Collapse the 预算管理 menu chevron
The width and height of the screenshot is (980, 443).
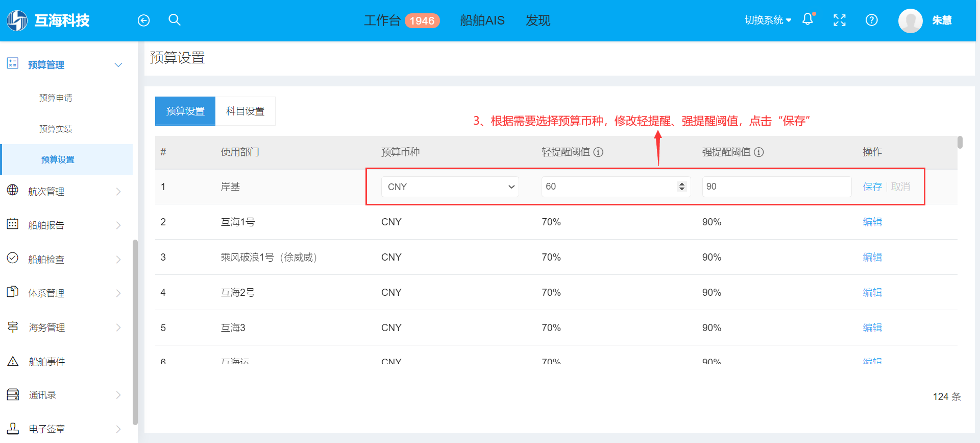118,65
